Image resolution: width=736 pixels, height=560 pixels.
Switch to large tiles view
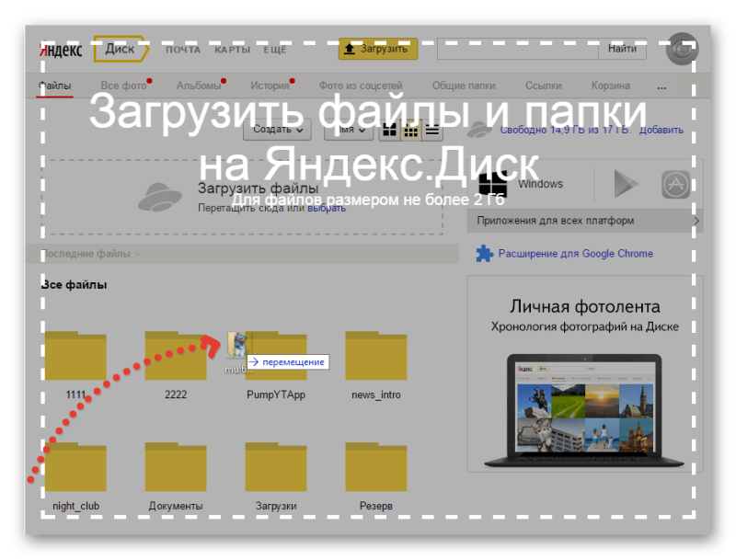[x=389, y=131]
